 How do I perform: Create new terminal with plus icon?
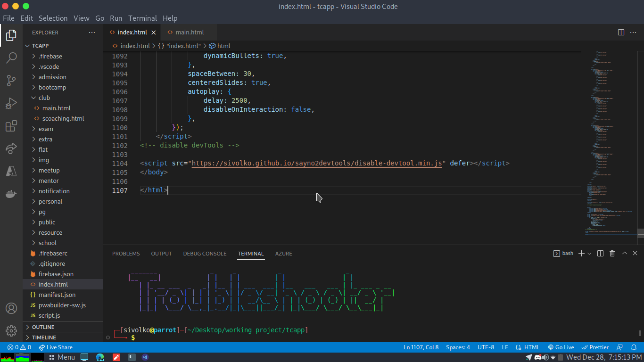point(581,253)
